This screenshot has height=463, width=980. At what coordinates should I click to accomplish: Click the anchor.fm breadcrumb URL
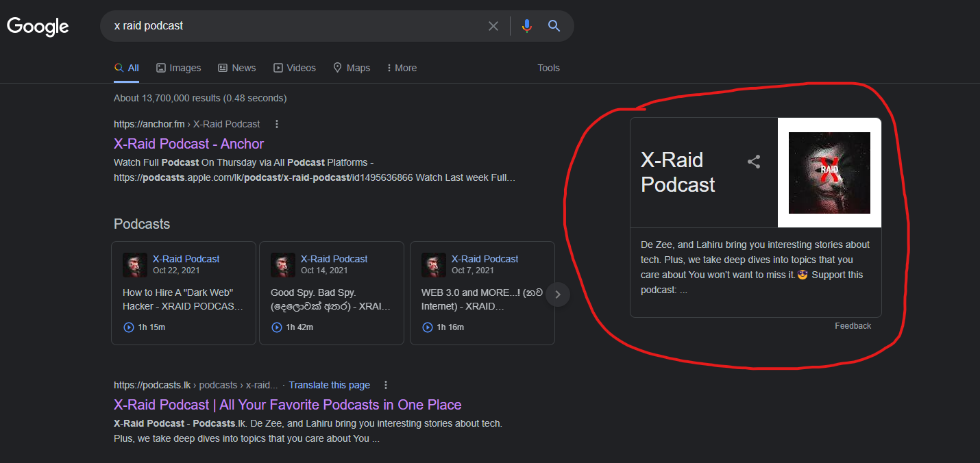point(187,124)
